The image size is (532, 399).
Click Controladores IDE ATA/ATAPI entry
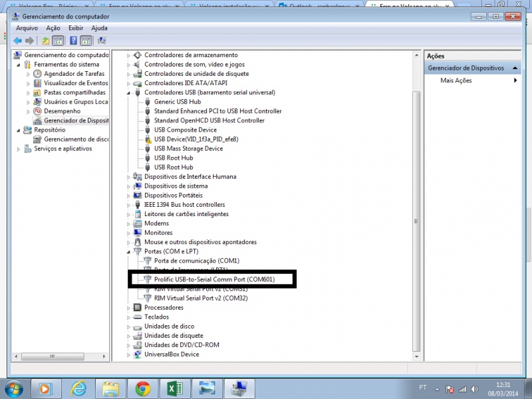click(x=186, y=83)
